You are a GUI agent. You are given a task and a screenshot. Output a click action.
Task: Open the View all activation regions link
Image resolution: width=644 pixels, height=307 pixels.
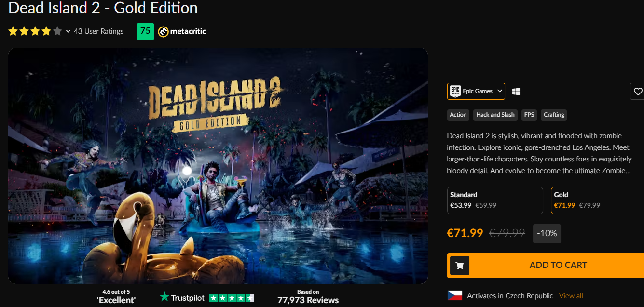[x=571, y=296]
